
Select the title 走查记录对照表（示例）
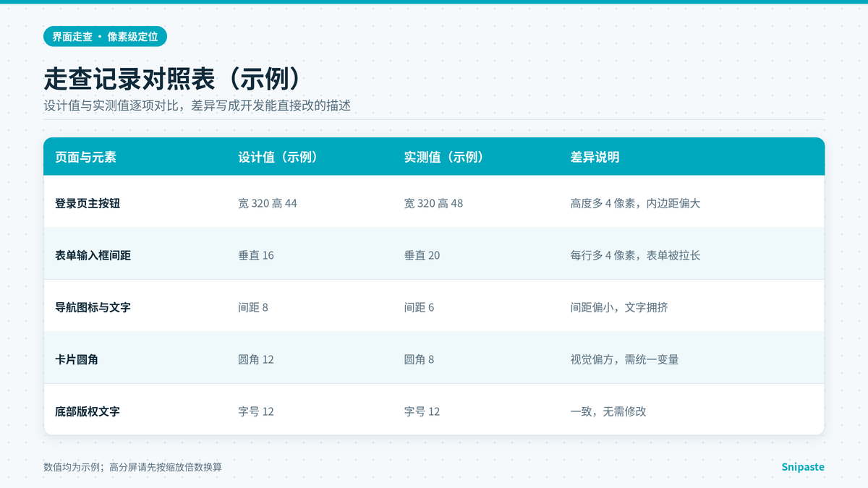[x=171, y=79]
